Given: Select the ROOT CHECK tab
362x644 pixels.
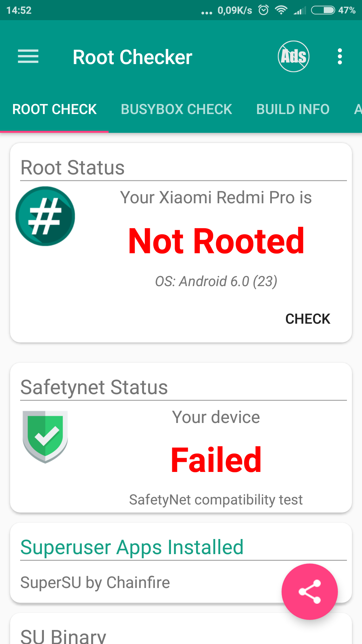Looking at the screenshot, I should click(x=54, y=109).
